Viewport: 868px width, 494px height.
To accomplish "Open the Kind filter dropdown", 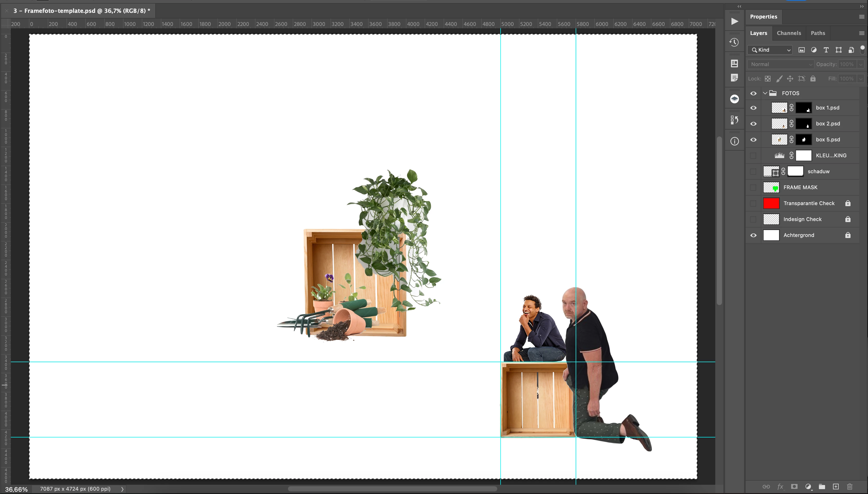I will [x=770, y=50].
